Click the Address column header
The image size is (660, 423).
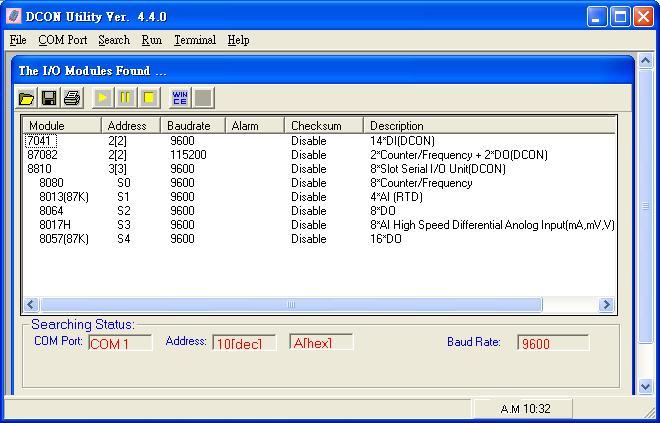(131, 125)
